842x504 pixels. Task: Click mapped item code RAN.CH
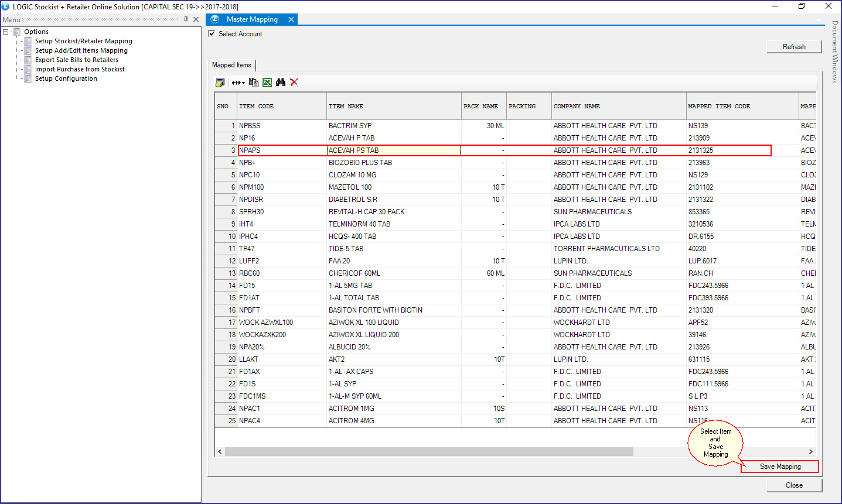click(x=742, y=273)
